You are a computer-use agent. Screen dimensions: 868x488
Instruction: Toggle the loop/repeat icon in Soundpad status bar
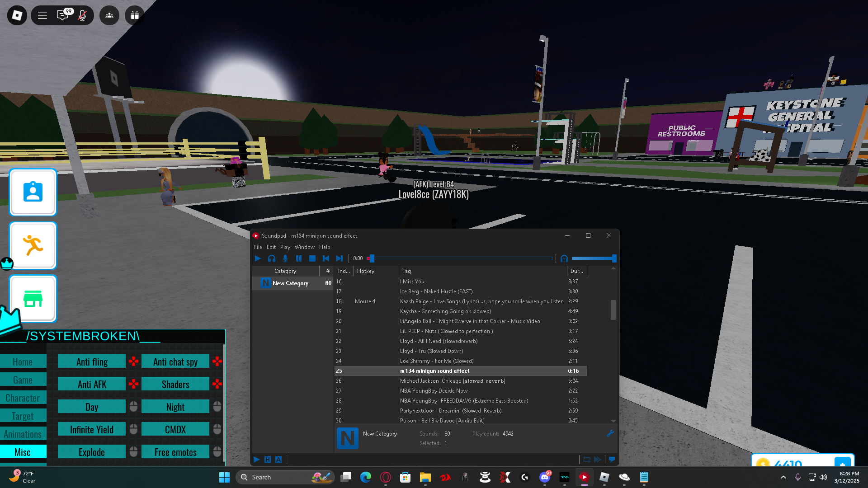587,460
